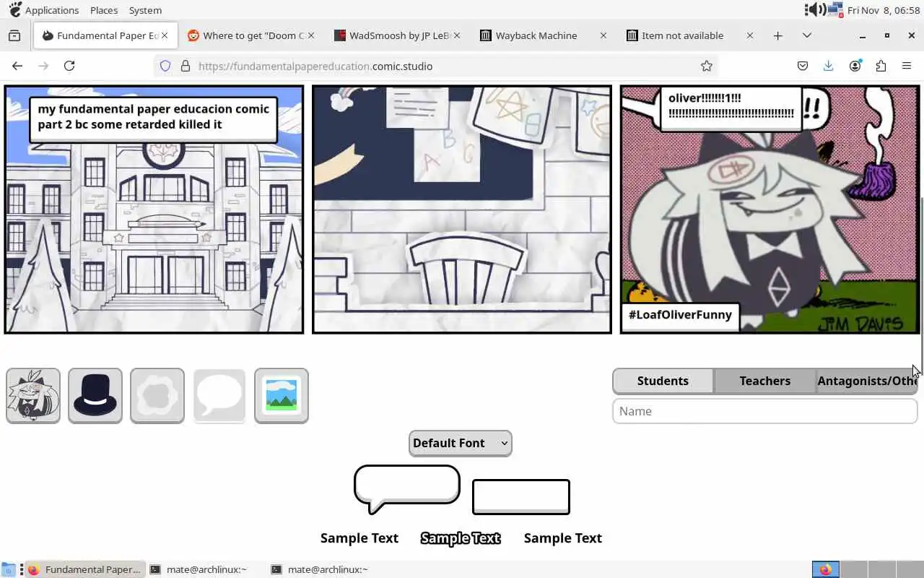The height and width of the screenshot is (578, 924).
Task: Switch to second workspace in switcher
Action: (x=853, y=569)
